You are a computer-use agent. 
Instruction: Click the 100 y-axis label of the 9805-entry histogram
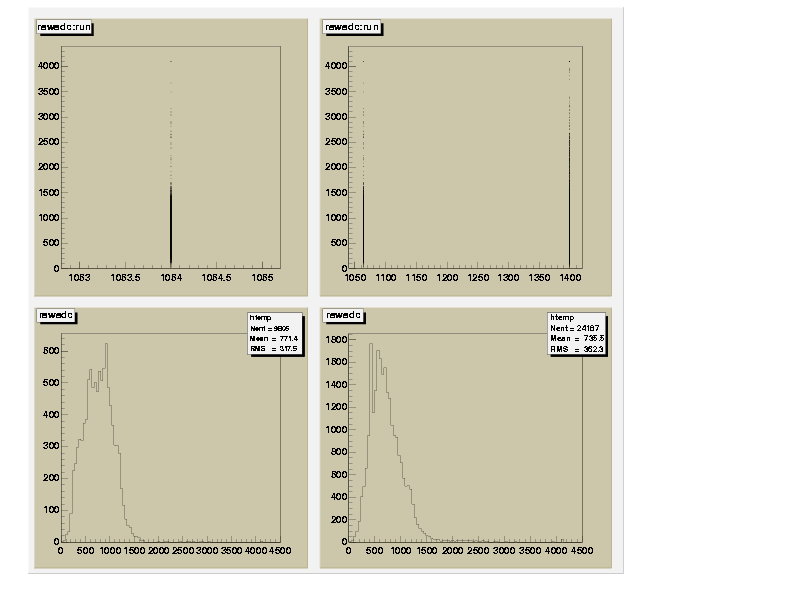point(51,509)
